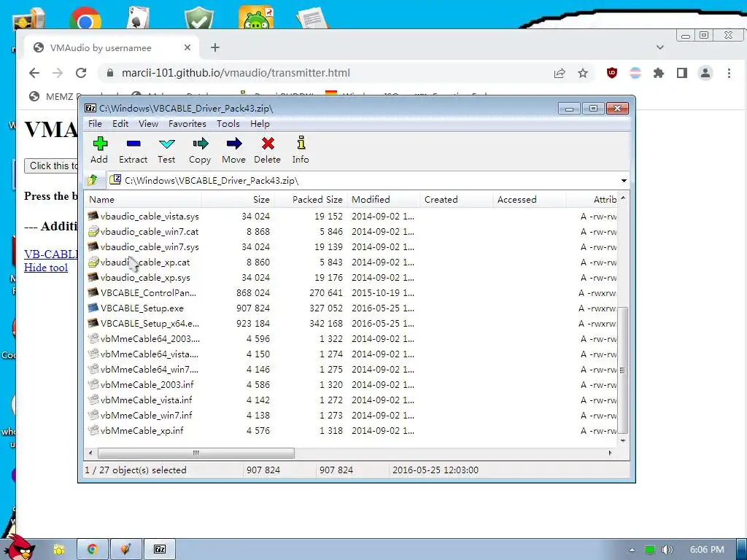This screenshot has width=747, height=560.
Task: Select the vbaudio_cable_vista.sys file
Action: click(x=150, y=216)
